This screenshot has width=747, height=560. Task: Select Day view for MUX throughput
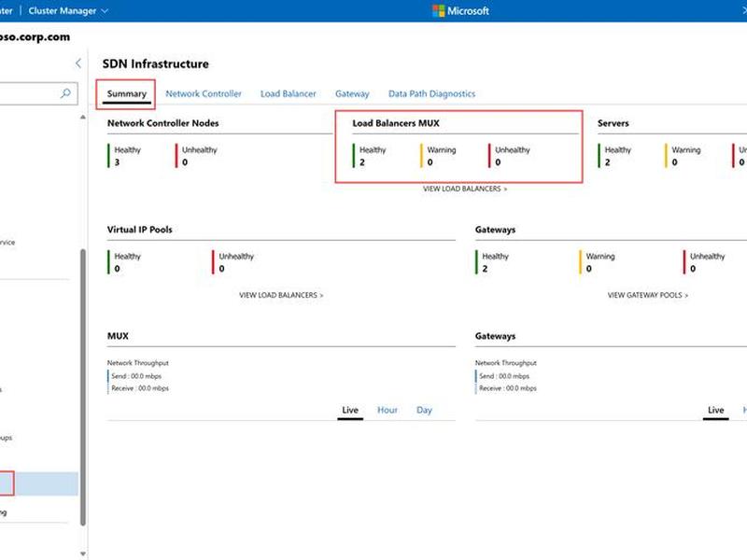click(x=424, y=410)
